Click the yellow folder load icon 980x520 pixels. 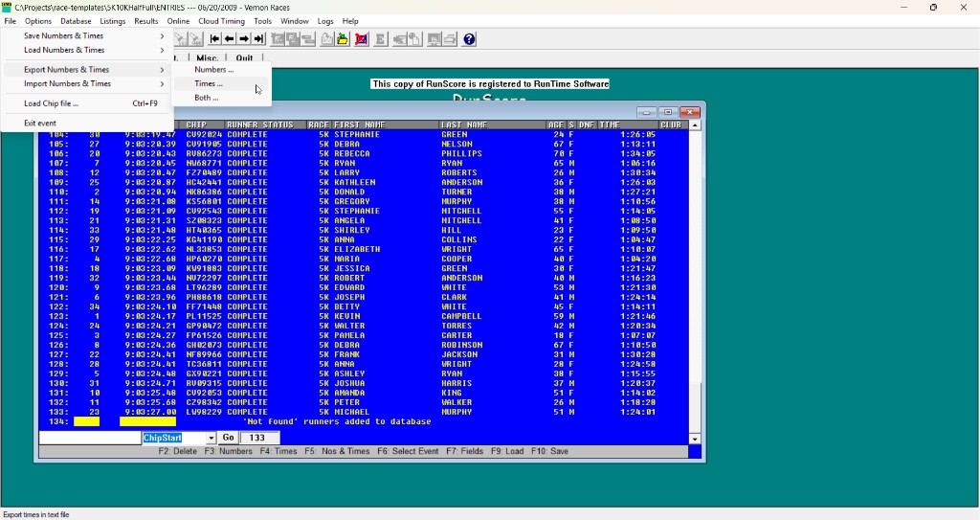point(343,39)
